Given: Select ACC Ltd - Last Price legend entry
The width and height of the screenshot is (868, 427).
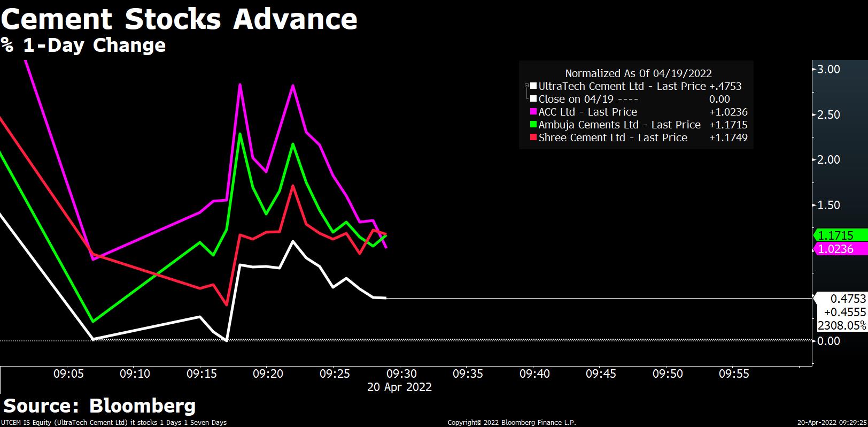Looking at the screenshot, I should 587,112.
